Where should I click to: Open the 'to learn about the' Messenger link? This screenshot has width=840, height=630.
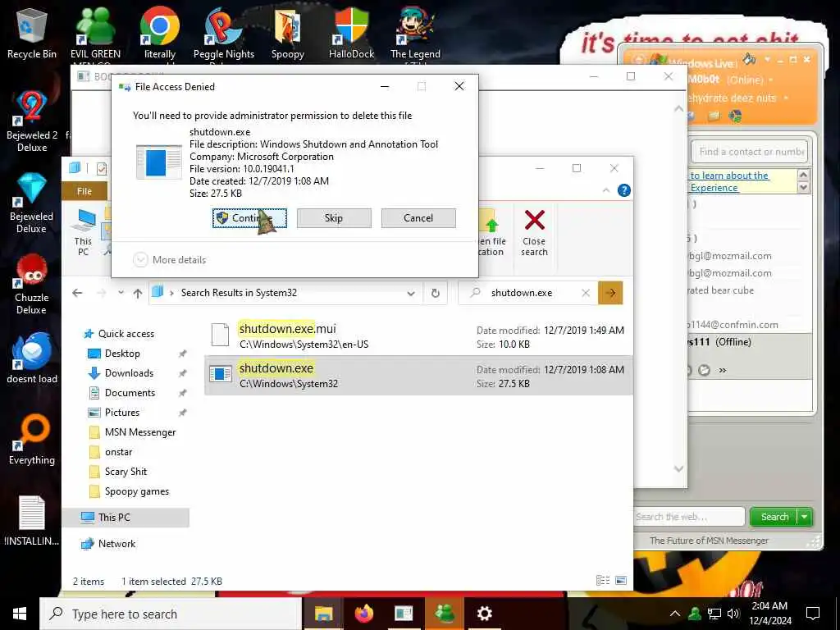(729, 176)
